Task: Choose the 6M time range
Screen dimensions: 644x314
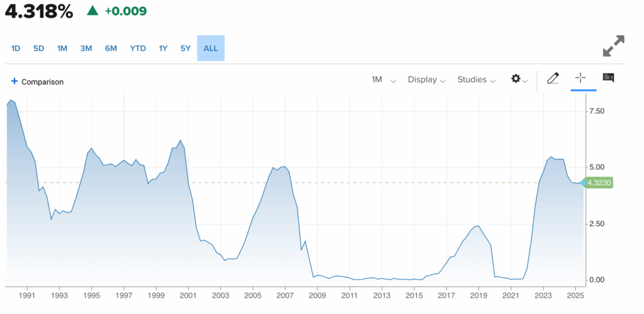Action: tap(111, 48)
